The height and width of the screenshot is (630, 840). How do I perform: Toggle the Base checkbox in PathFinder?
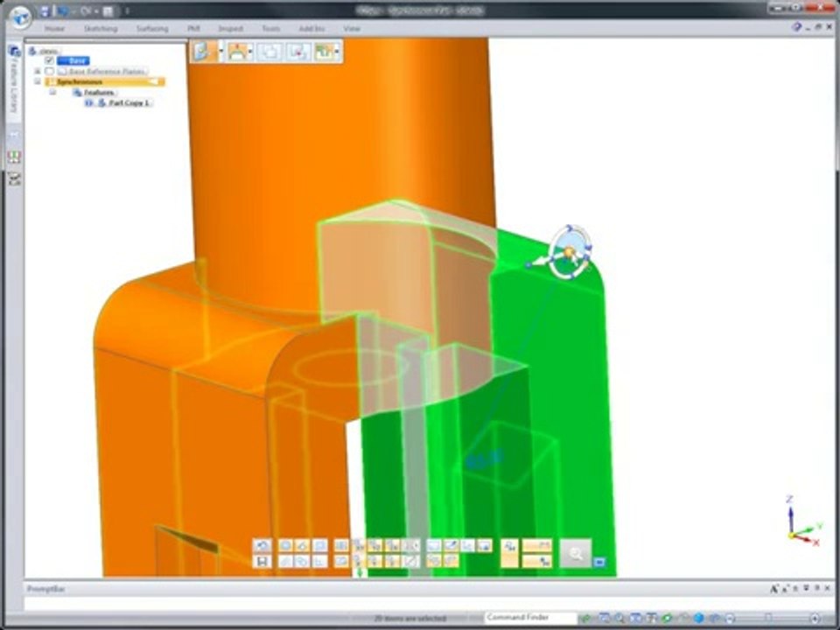(49, 60)
